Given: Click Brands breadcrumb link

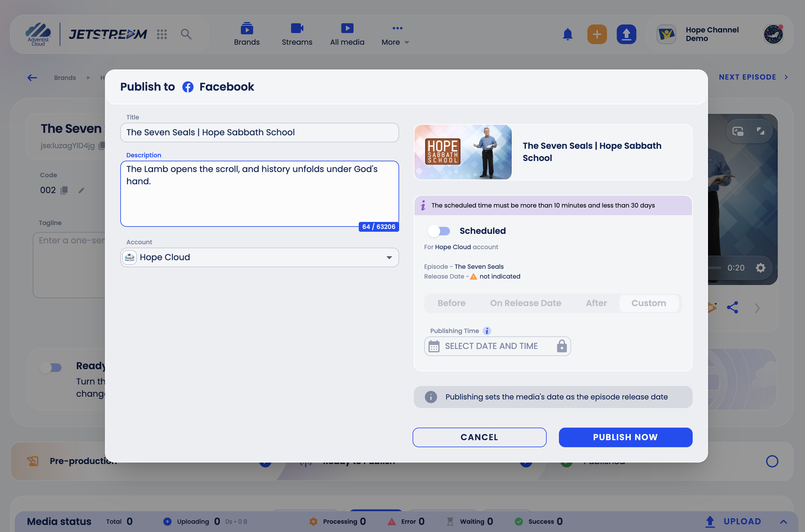Looking at the screenshot, I should 65,78.
